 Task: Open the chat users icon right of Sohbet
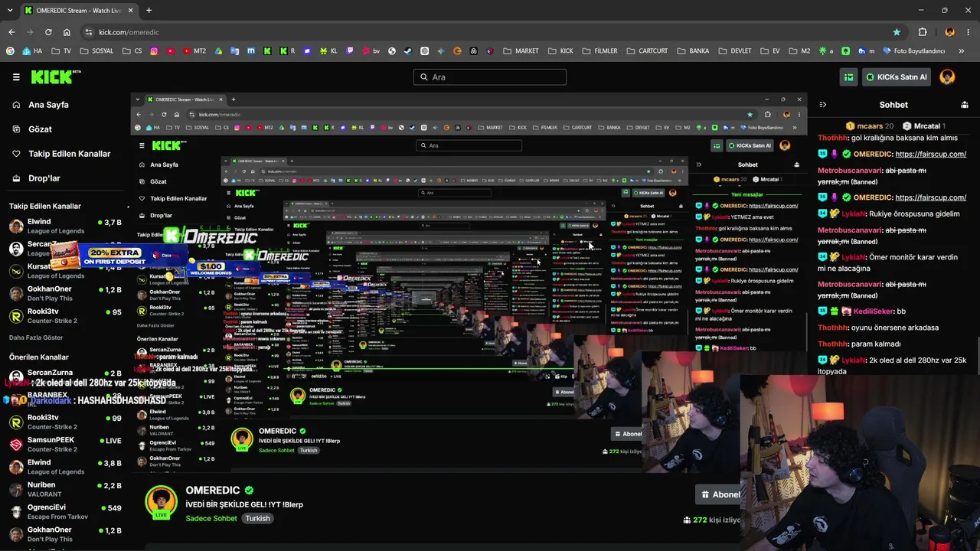[x=965, y=105]
